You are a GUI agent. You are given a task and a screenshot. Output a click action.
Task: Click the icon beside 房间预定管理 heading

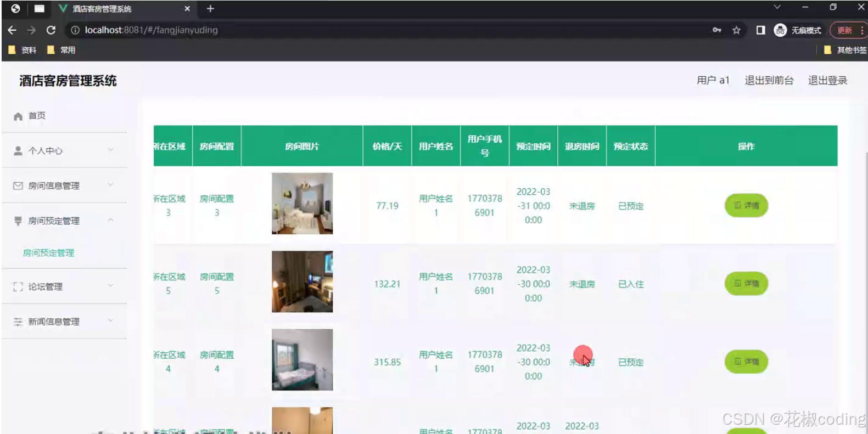pos(18,221)
